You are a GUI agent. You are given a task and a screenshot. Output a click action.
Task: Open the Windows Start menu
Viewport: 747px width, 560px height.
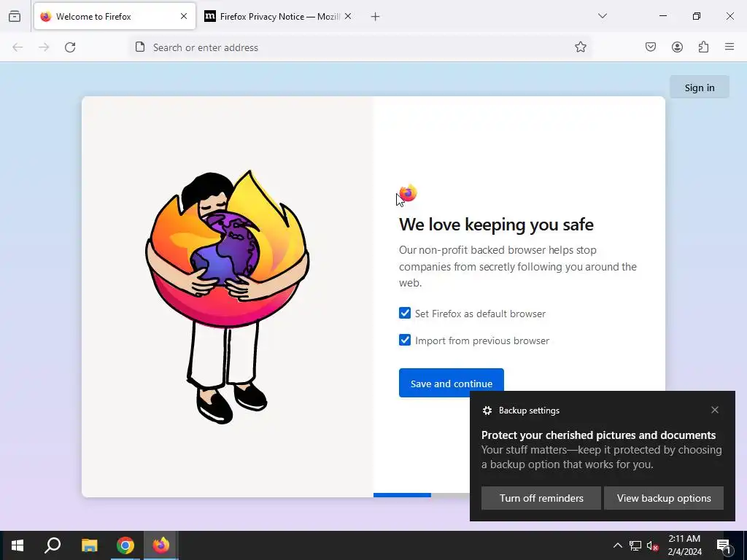point(18,545)
